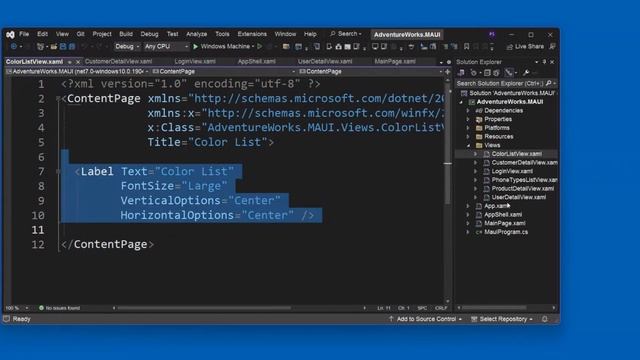This screenshot has height=360, width=640.
Task: Open the Edit menu
Action: (x=42, y=34)
